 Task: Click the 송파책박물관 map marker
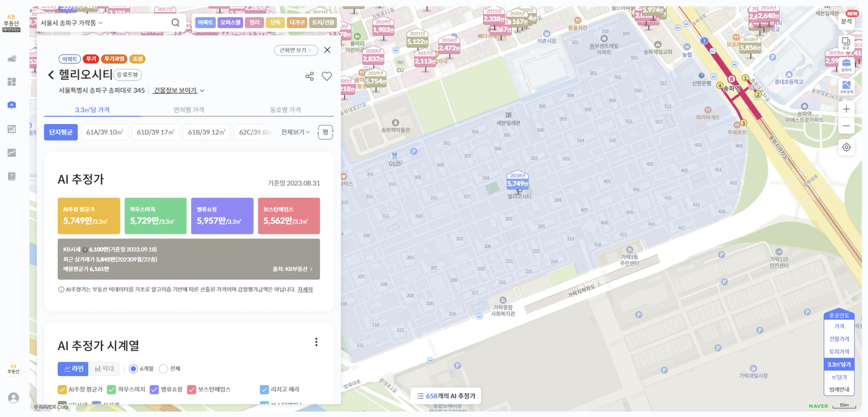395,123
